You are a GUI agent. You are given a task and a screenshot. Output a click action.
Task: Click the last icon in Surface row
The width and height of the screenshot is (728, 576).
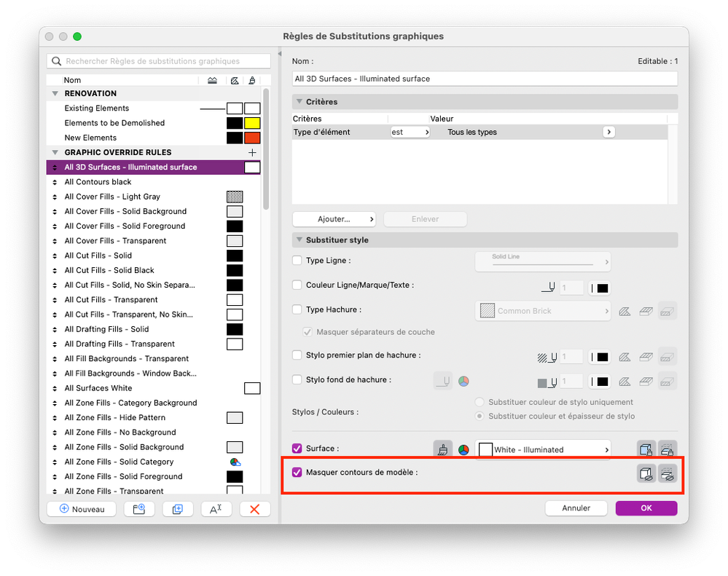coord(668,449)
